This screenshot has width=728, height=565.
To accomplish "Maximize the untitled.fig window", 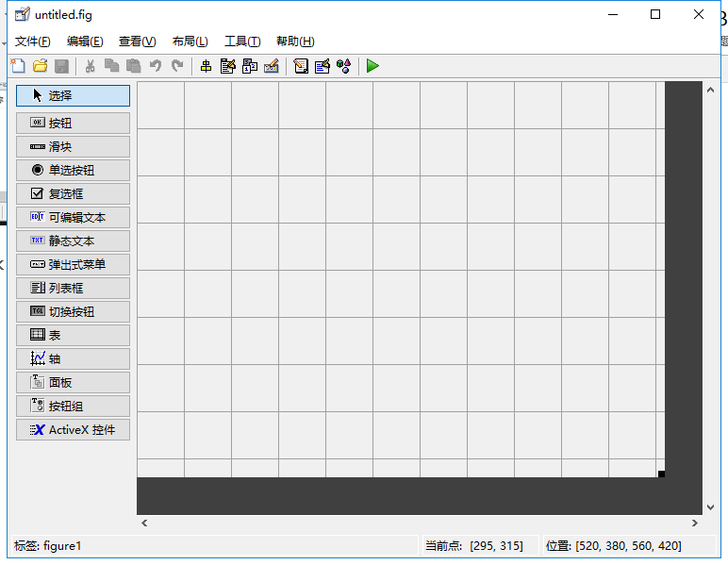I will 655,14.
